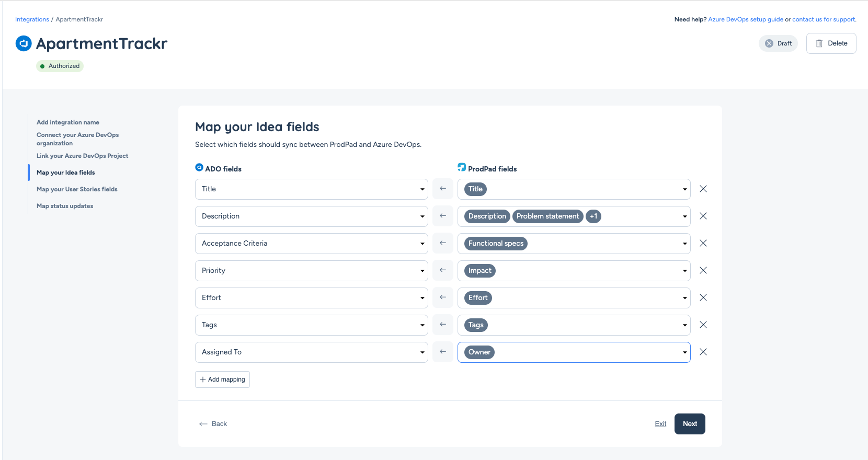Click the Functional specs chip
Screen dimensions: 868x460
496,244
